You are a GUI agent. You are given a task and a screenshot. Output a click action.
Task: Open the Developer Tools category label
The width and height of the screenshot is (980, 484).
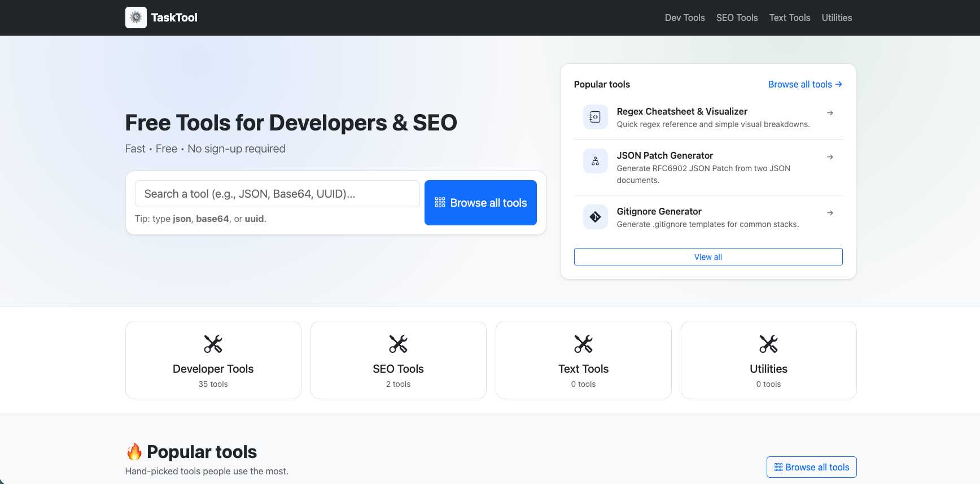click(x=213, y=369)
